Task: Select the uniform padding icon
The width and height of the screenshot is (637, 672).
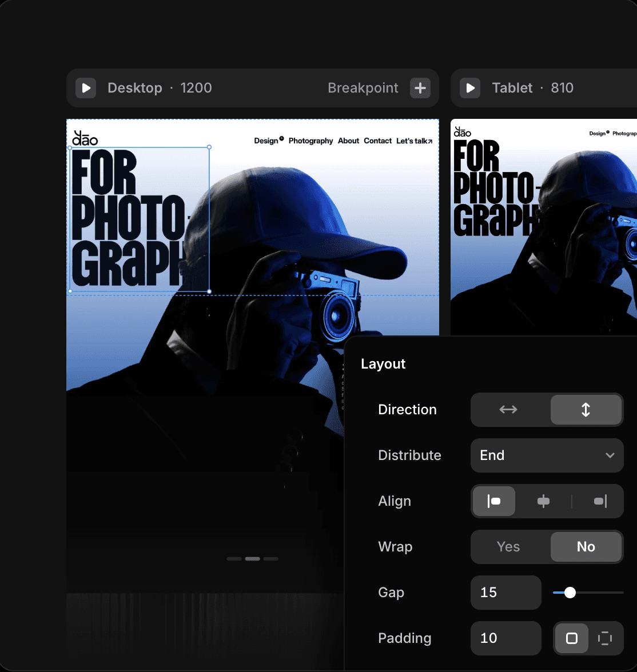Action: [572, 638]
